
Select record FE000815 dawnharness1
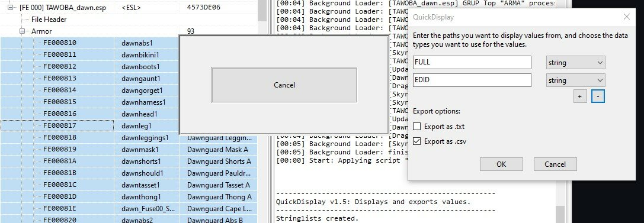click(x=91, y=102)
